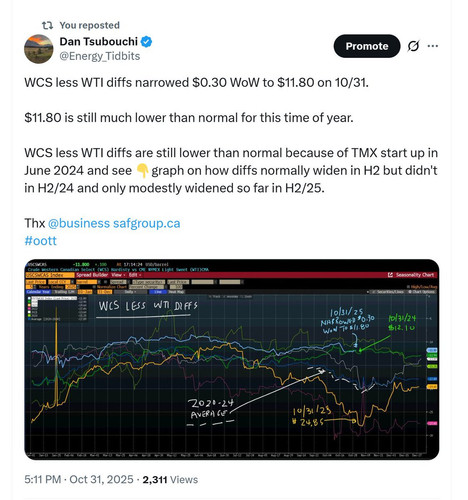Click the 2,311 Views count
The width and height of the screenshot is (468, 500).
[x=170, y=479]
